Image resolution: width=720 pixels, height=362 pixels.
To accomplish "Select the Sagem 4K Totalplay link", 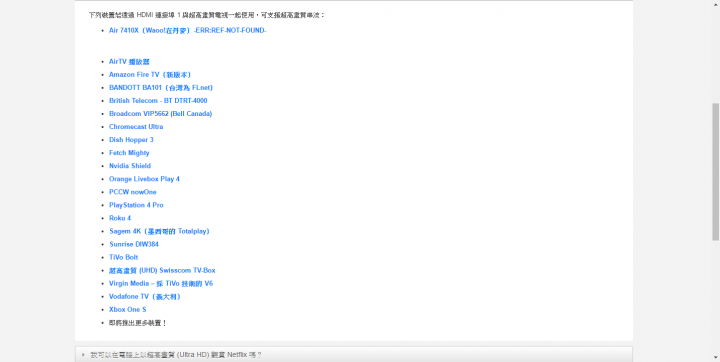I will pos(159,231).
